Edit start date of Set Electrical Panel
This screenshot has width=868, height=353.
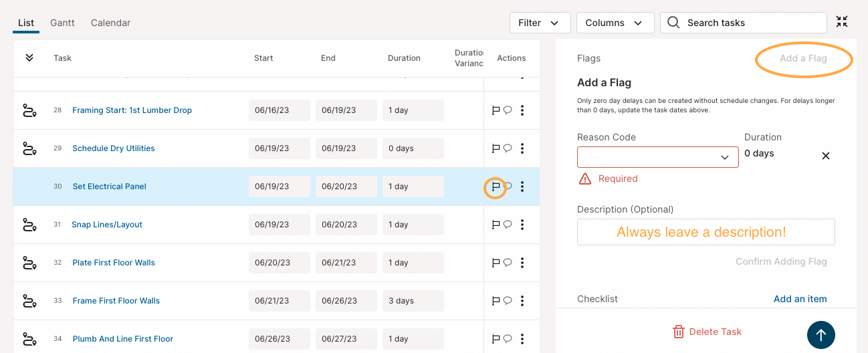coord(280,187)
